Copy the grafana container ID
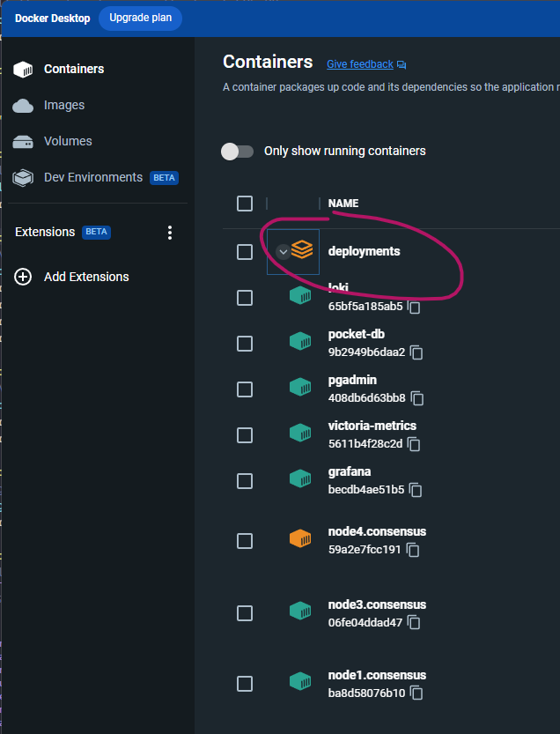 pos(415,490)
